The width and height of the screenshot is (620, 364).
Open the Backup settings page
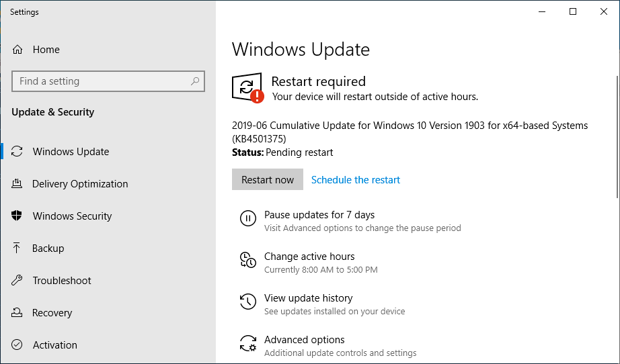click(x=48, y=248)
